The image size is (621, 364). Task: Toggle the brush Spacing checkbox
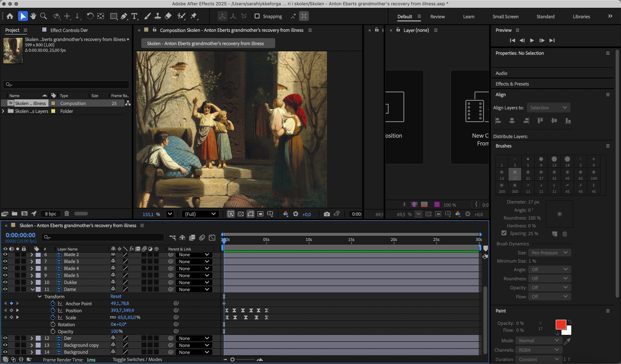(x=504, y=233)
